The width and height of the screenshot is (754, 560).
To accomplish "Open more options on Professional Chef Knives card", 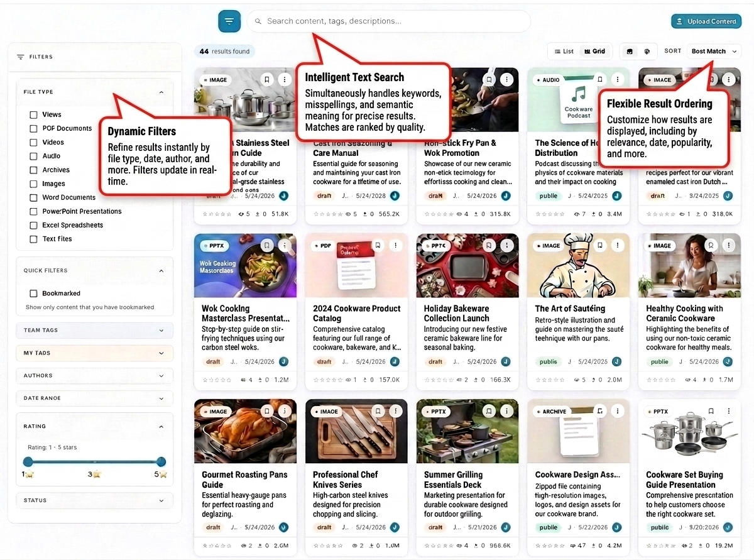I will [396, 412].
